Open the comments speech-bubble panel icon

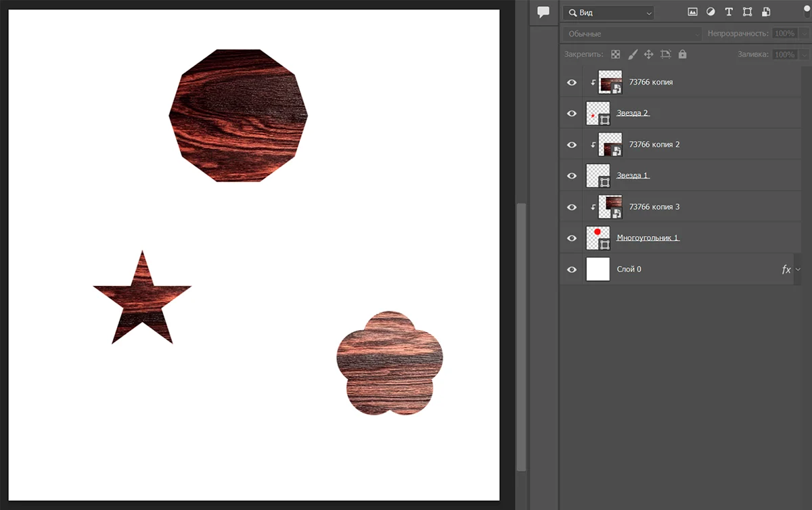point(543,12)
